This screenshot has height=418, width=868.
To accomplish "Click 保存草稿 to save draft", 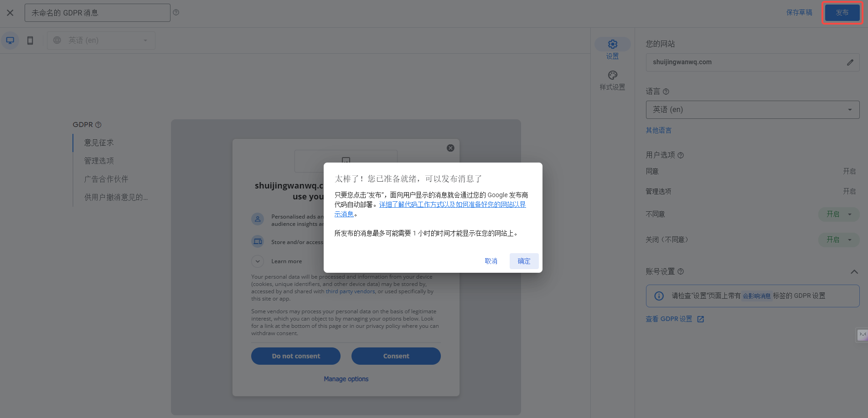I will (x=799, y=13).
